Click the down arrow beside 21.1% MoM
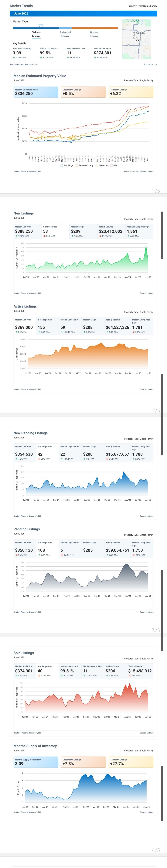This screenshot has height=868, width=167. (x=107, y=459)
